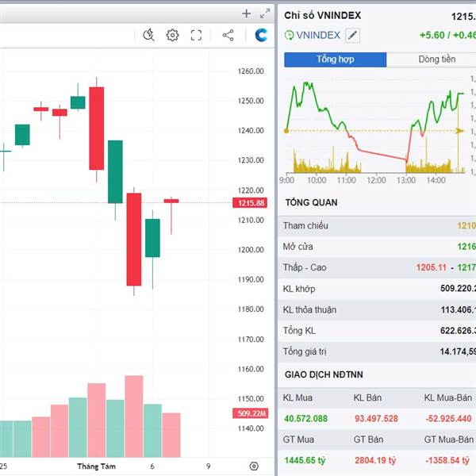
Task: Click the 1215.88 current price label
Action: [250, 203]
